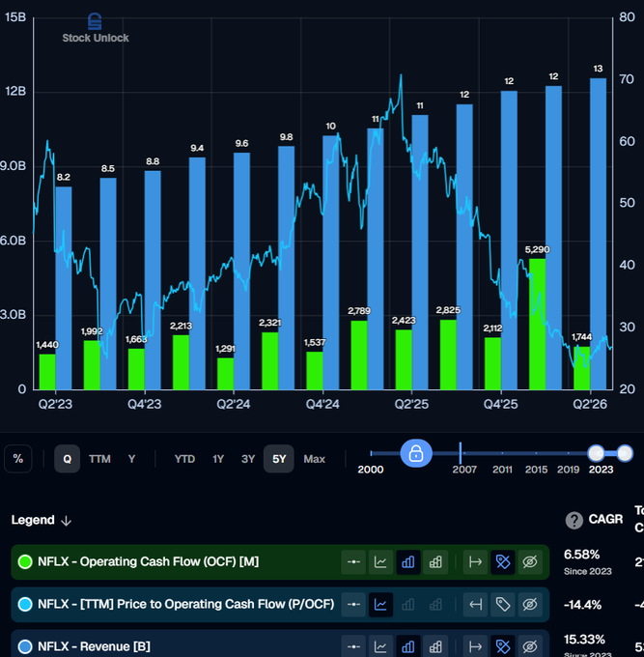Select bar chart icon for NFLX Revenue

(x=408, y=646)
